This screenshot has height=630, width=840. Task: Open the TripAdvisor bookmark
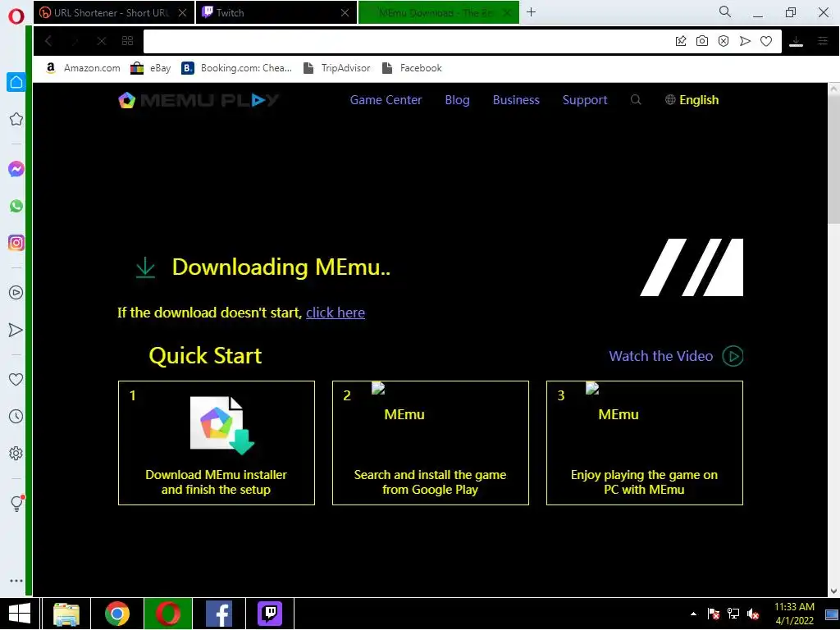click(336, 68)
